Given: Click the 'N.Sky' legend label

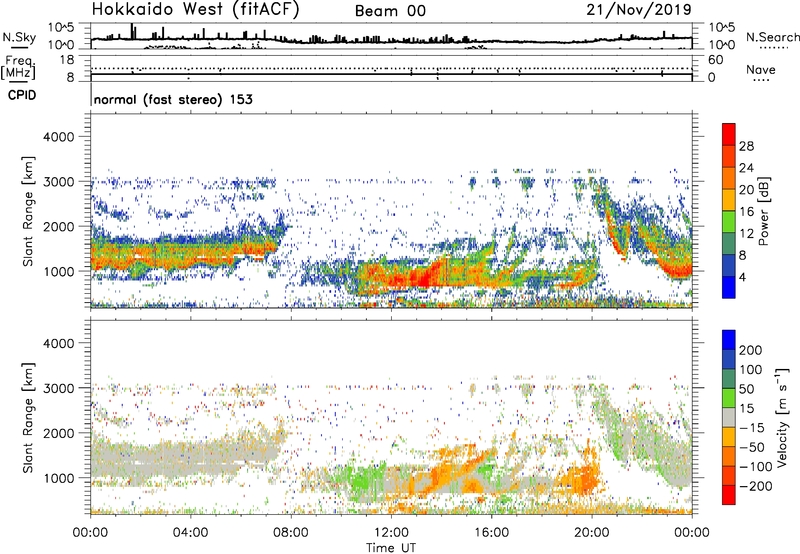Looking at the screenshot, I should click(x=19, y=37).
